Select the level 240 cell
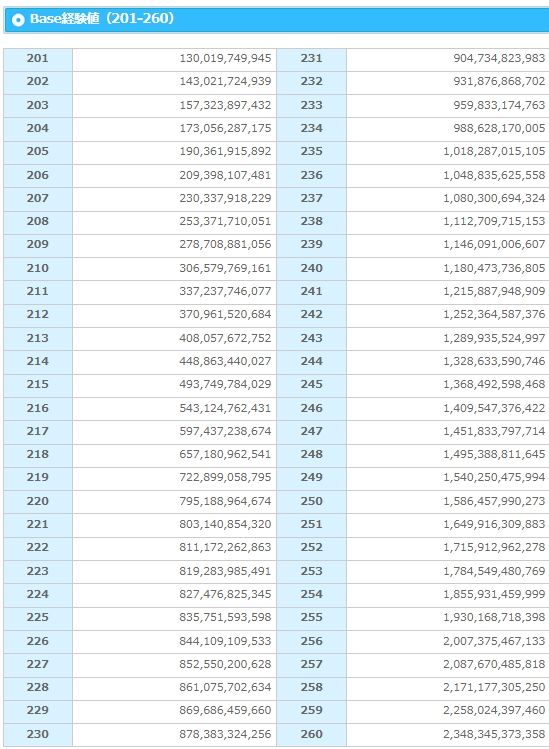 [312, 268]
